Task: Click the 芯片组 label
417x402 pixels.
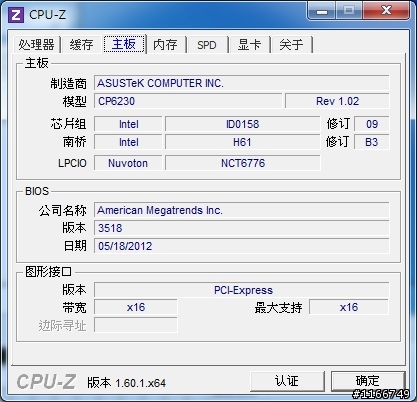Action: coord(69,124)
